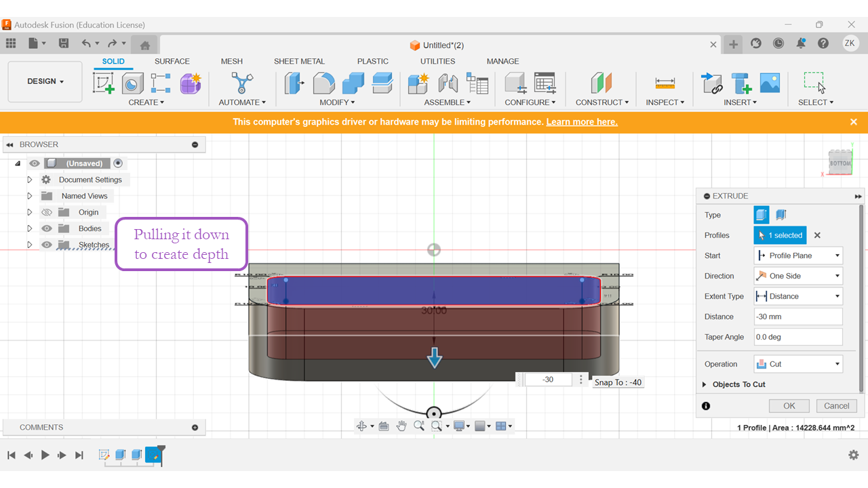Image resolution: width=868 pixels, height=488 pixels.
Task: Toggle visibility of the Unsaved component
Action: tap(35, 163)
